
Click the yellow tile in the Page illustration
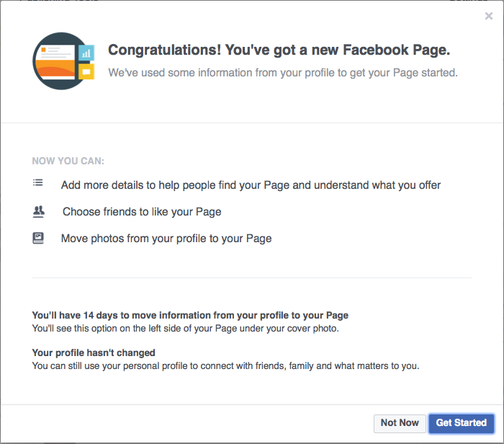[86, 71]
